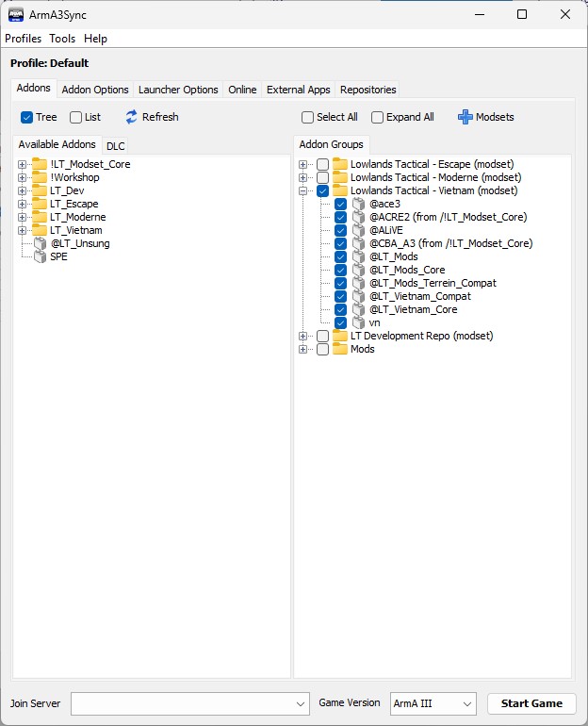Click the @ace3 addon box icon
The height and width of the screenshot is (726, 588).
pos(358,204)
